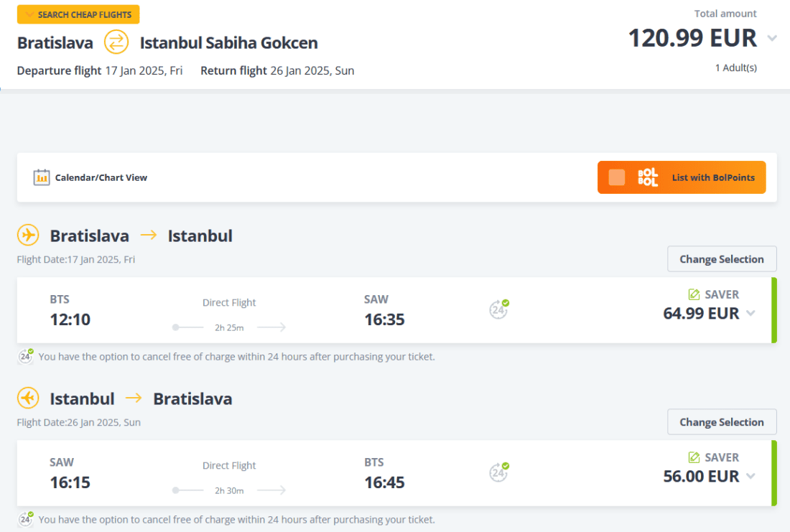The height and width of the screenshot is (532, 790).
Task: Click the departure plane icon beside Bratislava
Action: pyautogui.click(x=28, y=235)
